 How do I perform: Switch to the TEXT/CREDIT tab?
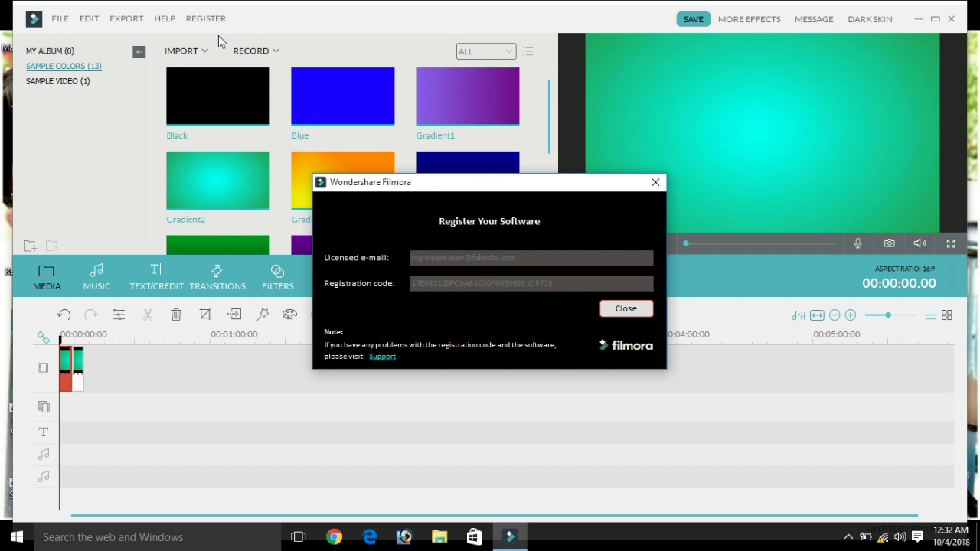(156, 277)
